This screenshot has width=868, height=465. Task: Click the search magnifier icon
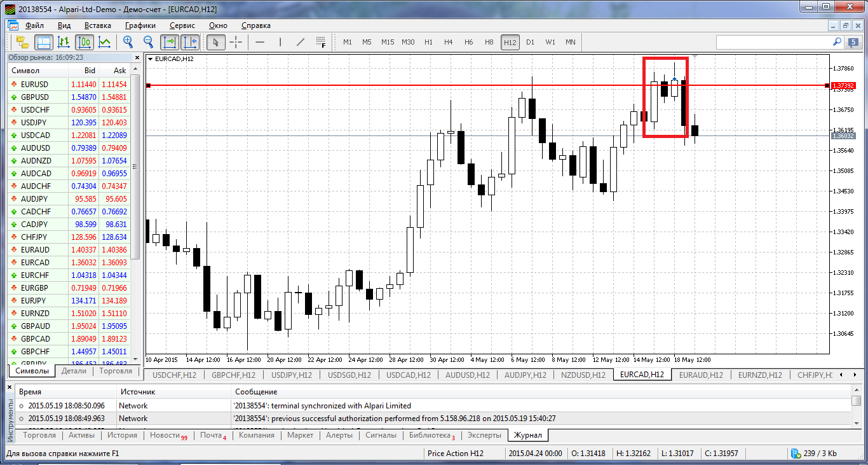point(837,42)
